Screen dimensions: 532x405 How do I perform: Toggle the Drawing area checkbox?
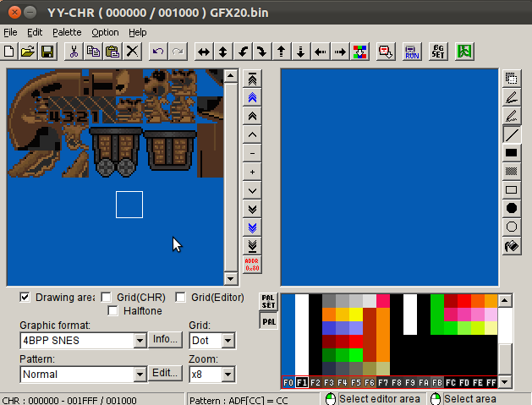point(25,298)
